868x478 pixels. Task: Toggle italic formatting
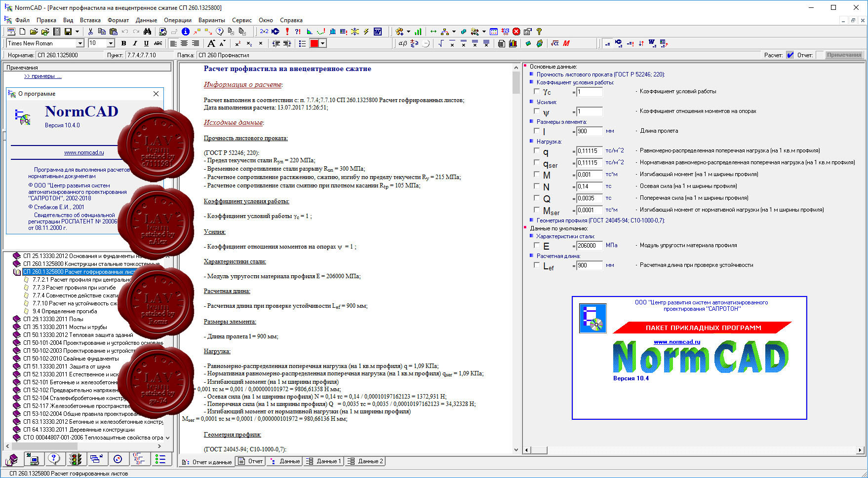pos(135,43)
